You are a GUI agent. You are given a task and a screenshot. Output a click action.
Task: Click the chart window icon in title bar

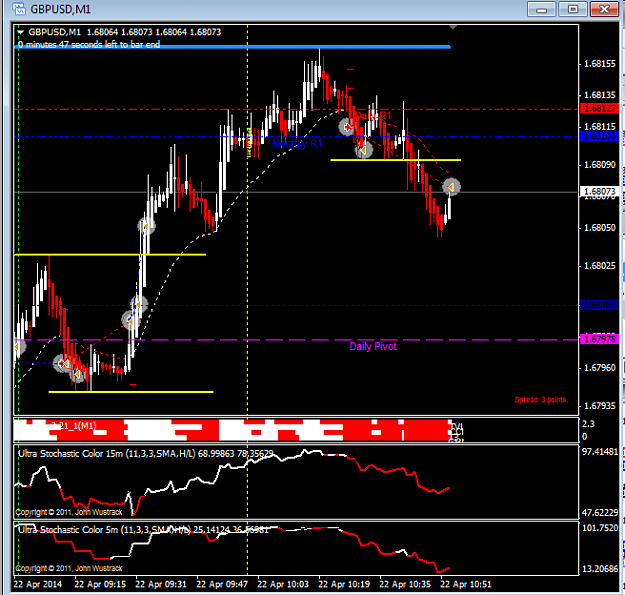coord(19,9)
